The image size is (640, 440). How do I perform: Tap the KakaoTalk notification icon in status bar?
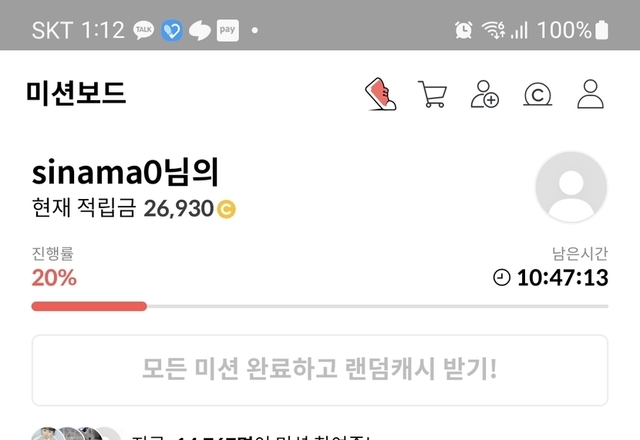144,30
